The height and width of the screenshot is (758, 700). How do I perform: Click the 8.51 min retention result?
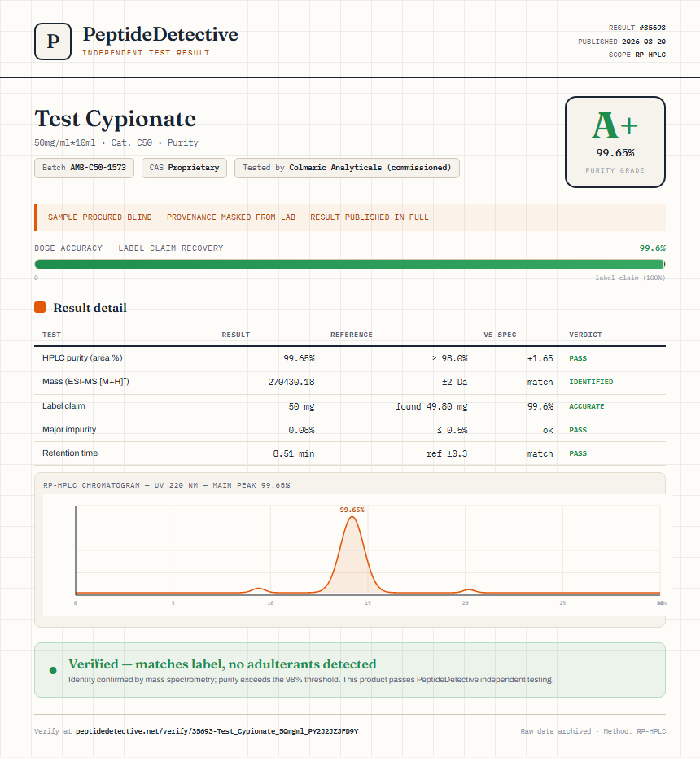294,453
